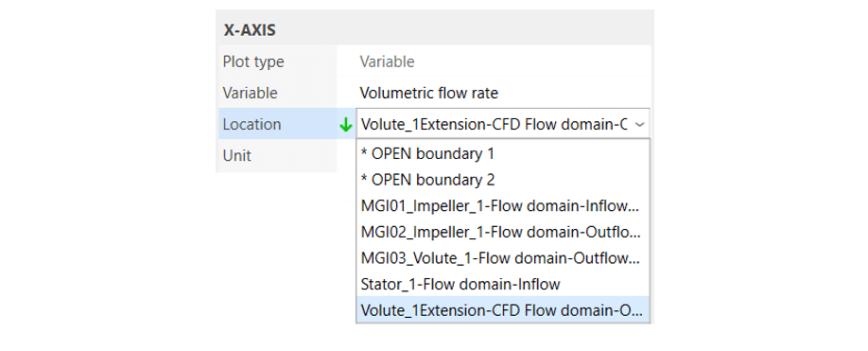Click the greyed 'Variable' plot type value
This screenshot has width=868, height=351.
tap(387, 61)
